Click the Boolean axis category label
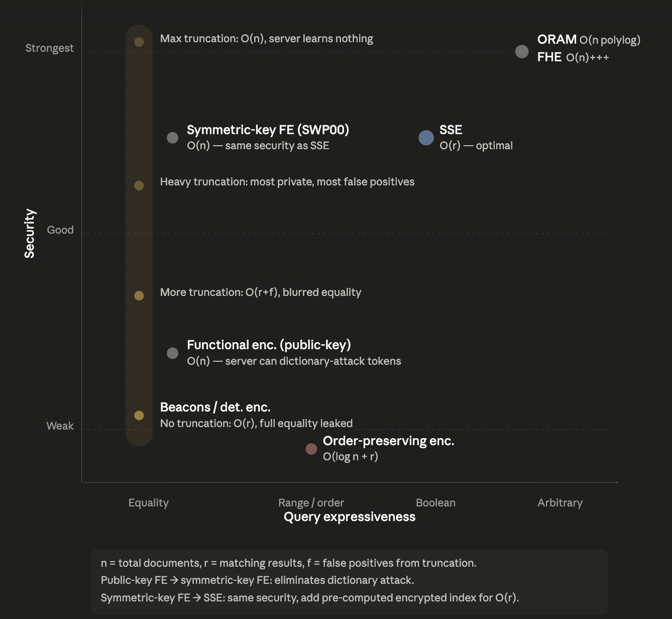The height and width of the screenshot is (619, 672). [435, 503]
